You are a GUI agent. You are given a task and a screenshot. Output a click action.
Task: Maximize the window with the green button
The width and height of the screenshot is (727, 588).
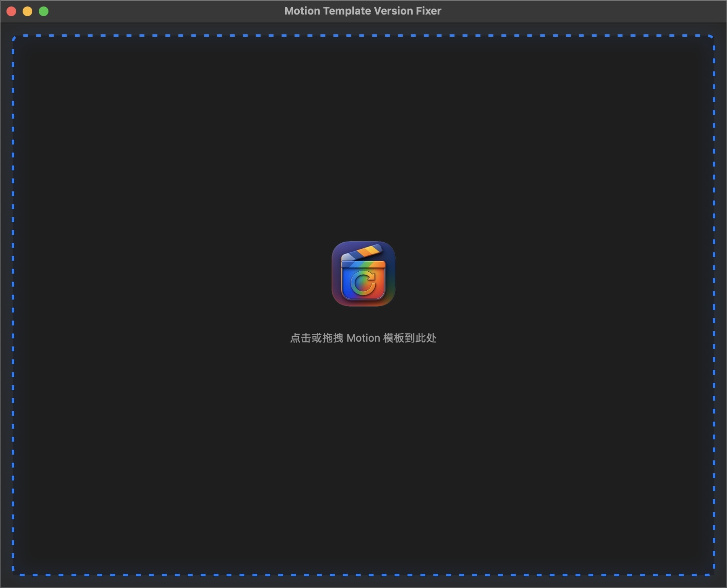pyautogui.click(x=44, y=11)
